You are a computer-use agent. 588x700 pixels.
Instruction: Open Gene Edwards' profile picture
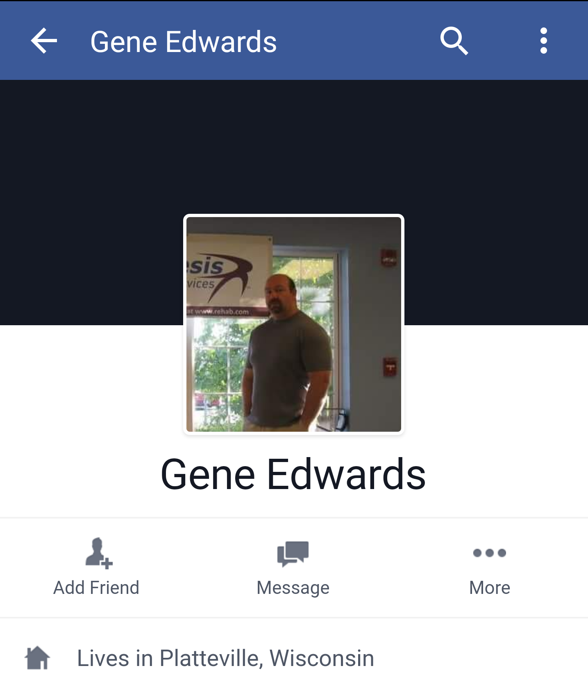click(294, 324)
